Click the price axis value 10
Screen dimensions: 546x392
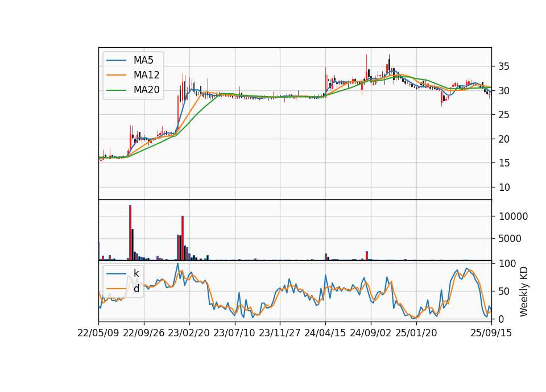click(504, 187)
